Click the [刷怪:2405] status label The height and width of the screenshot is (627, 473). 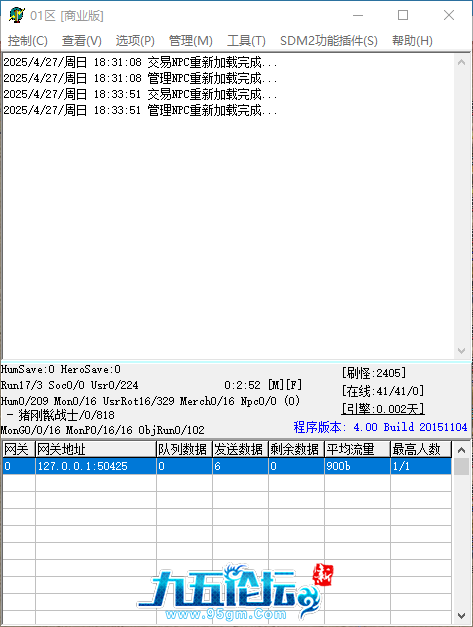374,373
